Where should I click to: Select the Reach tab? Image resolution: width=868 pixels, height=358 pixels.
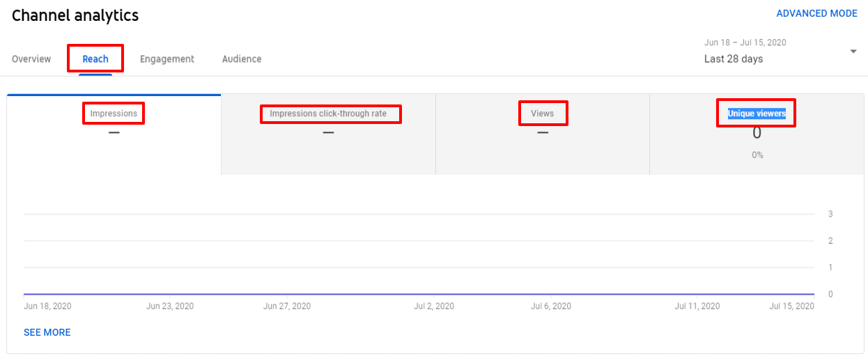pyautogui.click(x=95, y=59)
